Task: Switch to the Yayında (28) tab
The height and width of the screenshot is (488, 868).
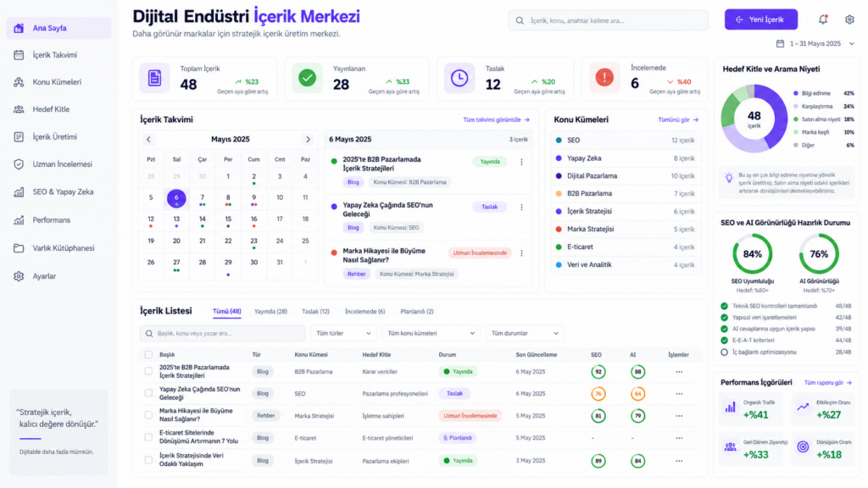Action: pos(270,312)
